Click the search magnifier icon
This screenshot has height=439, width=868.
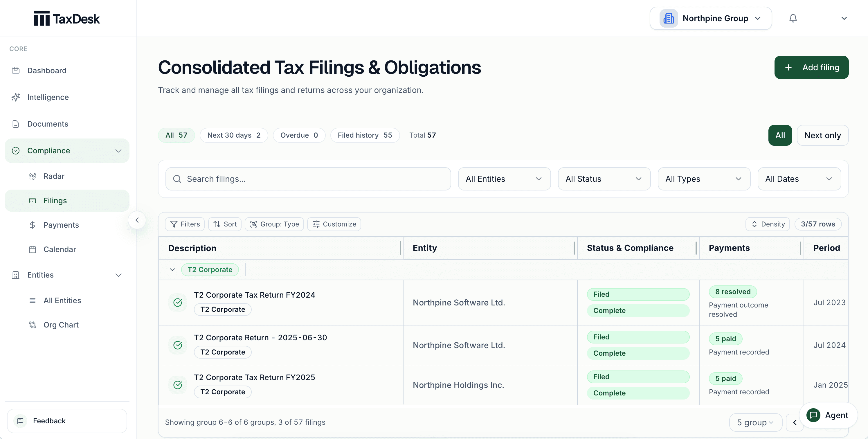[x=177, y=179]
